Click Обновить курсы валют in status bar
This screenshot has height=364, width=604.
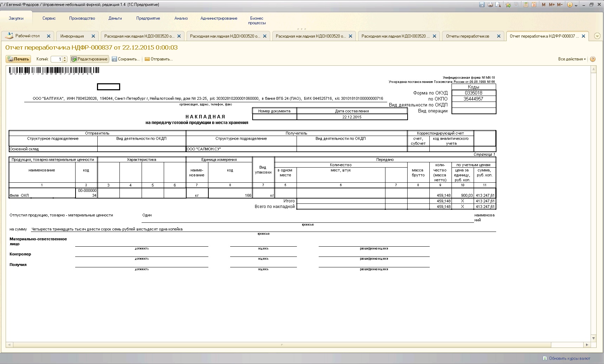pyautogui.click(x=570, y=358)
